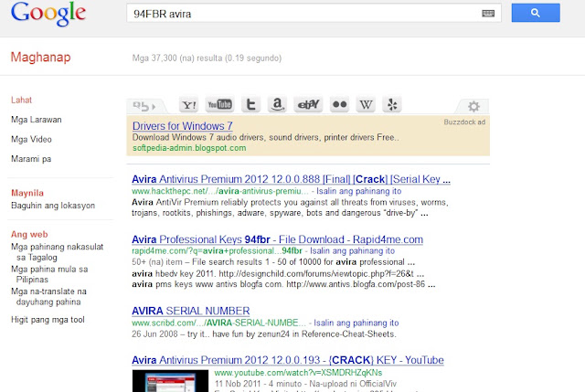This screenshot has width=585, height=392.
Task: Click the Mga 37,300 resulta count text
Action: (207, 58)
